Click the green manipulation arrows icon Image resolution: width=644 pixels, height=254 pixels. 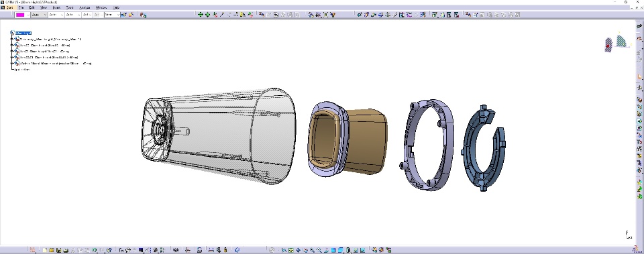tap(200, 14)
